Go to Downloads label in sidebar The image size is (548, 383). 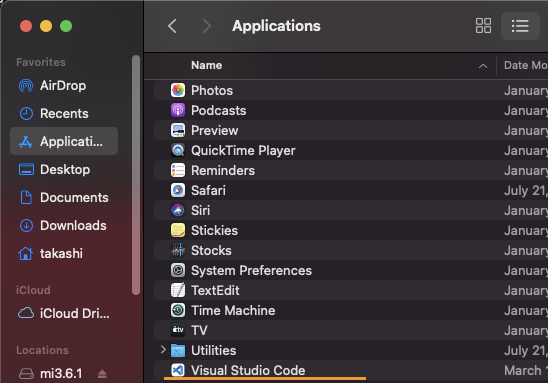tap(73, 225)
